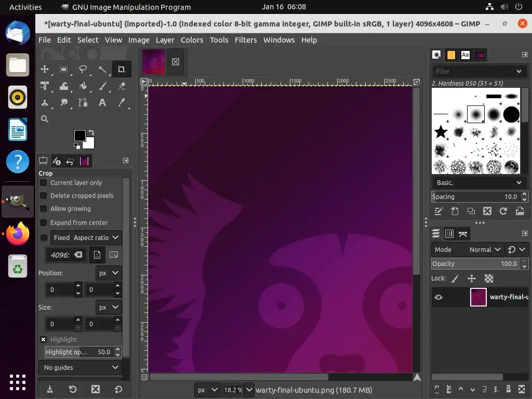Open the Position unit px dropdown

coord(109,273)
